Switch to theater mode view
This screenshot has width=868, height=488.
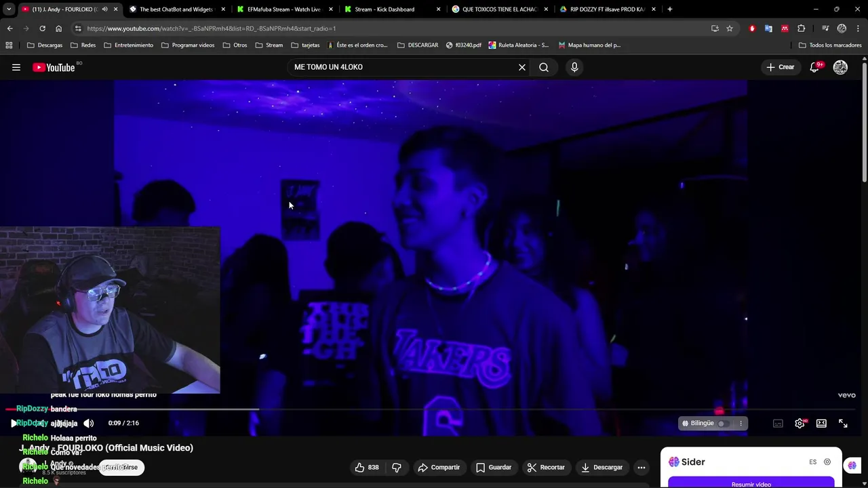pyautogui.click(x=821, y=423)
